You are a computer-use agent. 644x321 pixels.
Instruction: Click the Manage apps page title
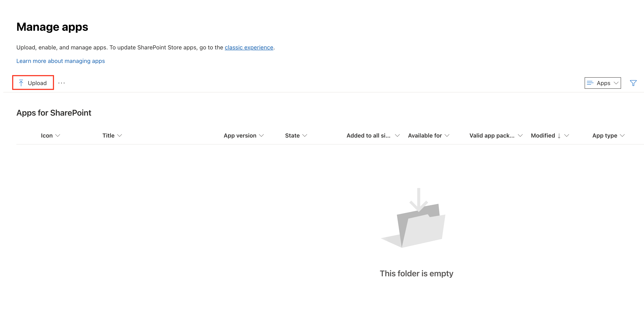pos(52,27)
